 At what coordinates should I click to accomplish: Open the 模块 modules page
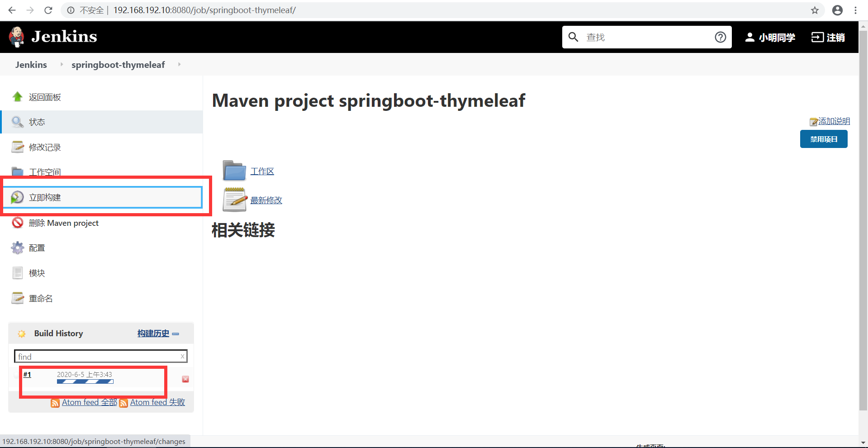pos(37,273)
